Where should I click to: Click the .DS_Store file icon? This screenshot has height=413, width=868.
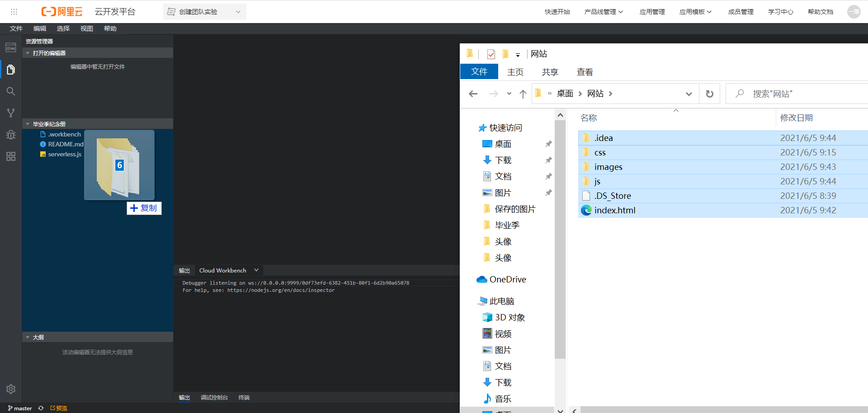pos(586,196)
